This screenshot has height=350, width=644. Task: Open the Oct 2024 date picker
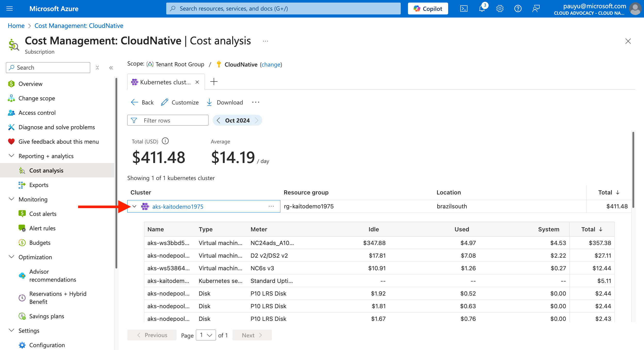point(237,120)
